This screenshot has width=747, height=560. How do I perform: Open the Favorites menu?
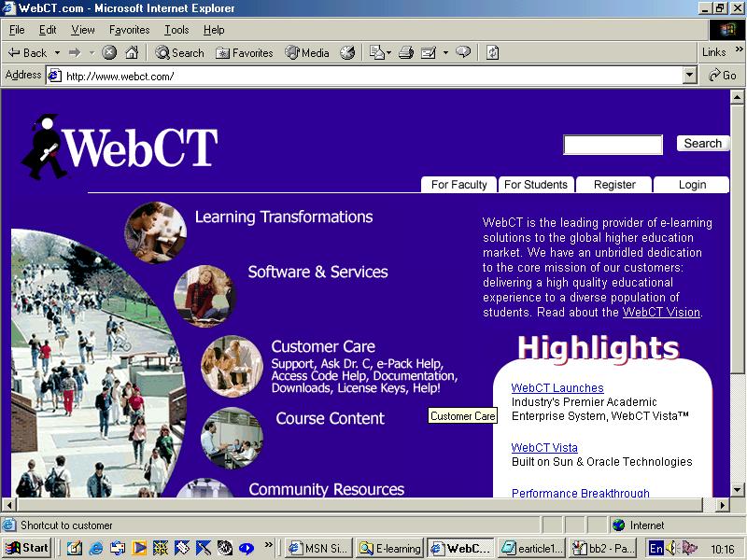pos(129,30)
